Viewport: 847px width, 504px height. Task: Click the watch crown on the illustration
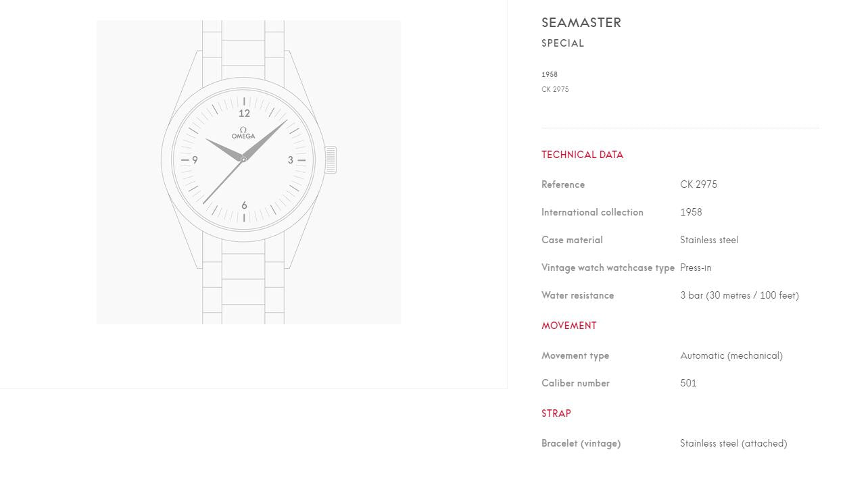point(331,160)
